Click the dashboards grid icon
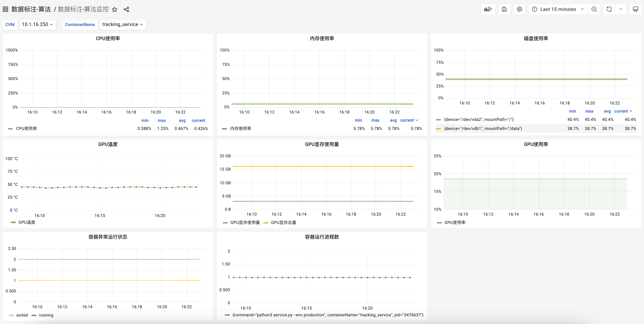The image size is (644, 324). tap(5, 9)
